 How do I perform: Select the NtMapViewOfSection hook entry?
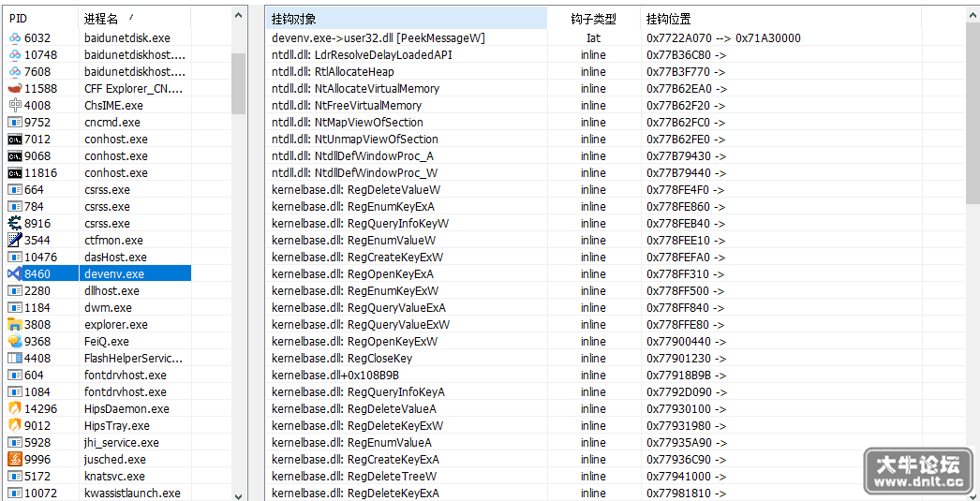coord(616,123)
